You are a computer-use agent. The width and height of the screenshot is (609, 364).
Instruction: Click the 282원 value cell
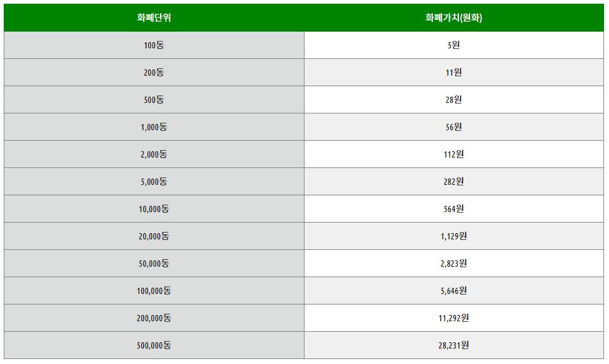(453, 182)
